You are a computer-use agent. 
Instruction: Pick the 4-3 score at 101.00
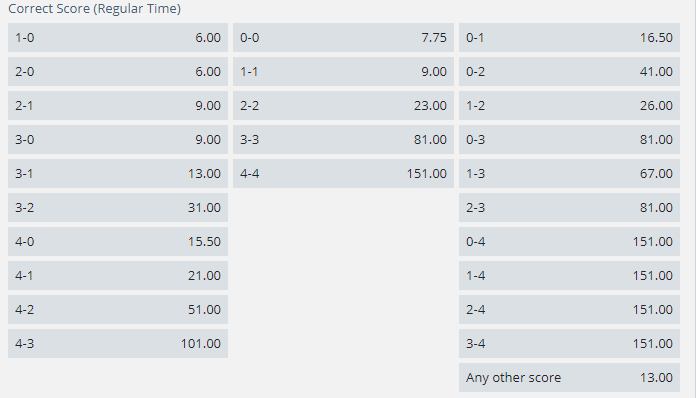pyautogui.click(x=118, y=343)
